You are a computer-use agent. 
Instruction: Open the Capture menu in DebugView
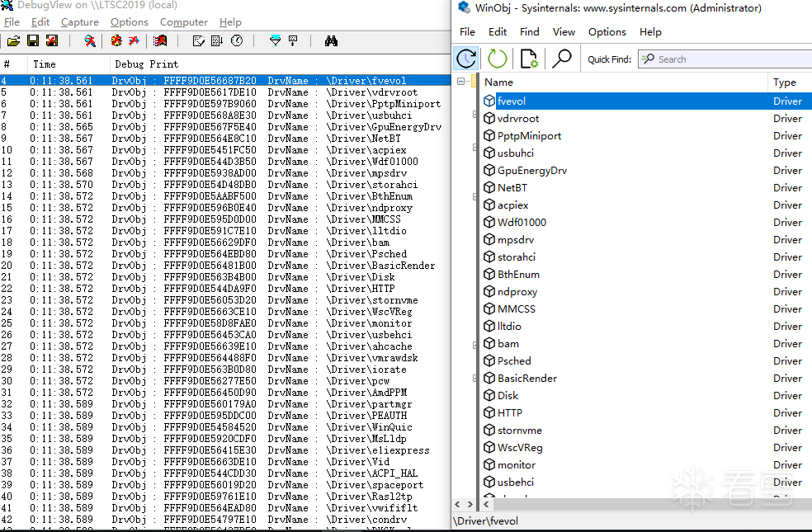click(80, 22)
